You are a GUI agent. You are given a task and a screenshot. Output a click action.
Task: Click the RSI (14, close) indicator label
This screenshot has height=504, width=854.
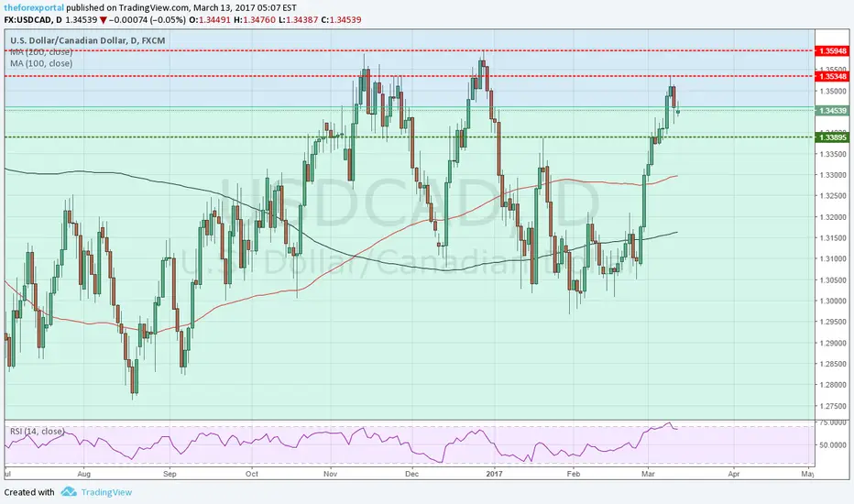[37, 431]
